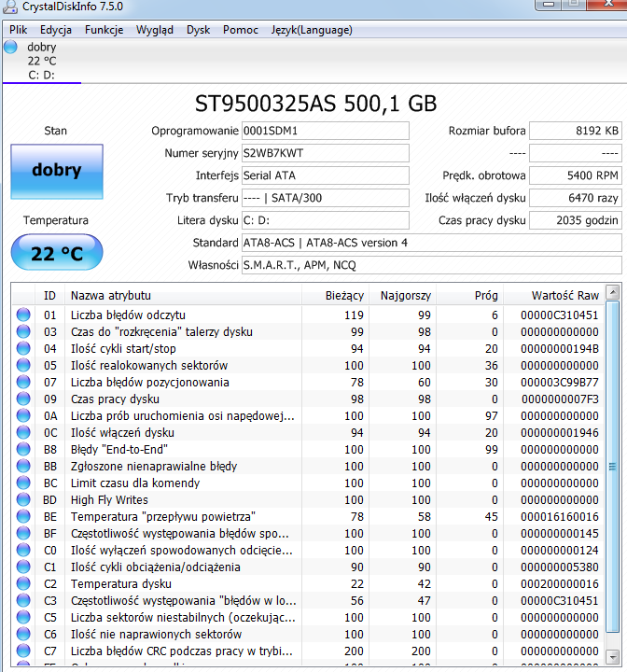Viewport: 627px width, 672px height.
Task: Click the scrollbar up arrow in attribute list
Action: (x=613, y=292)
